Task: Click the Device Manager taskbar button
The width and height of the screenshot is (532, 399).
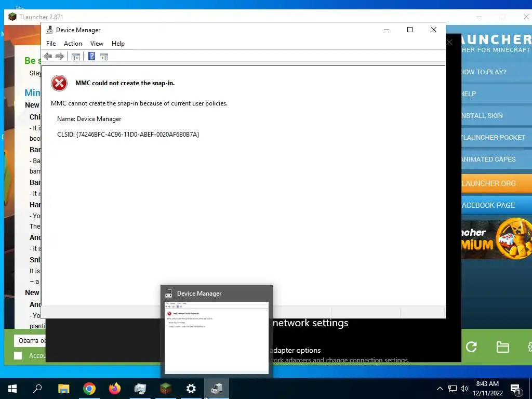Action: [x=217, y=389]
